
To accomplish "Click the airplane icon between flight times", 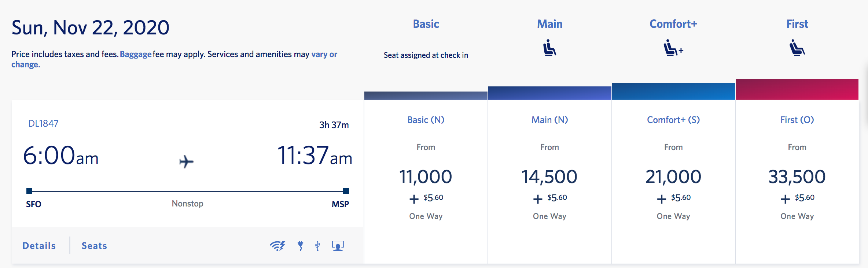I will coord(186,161).
